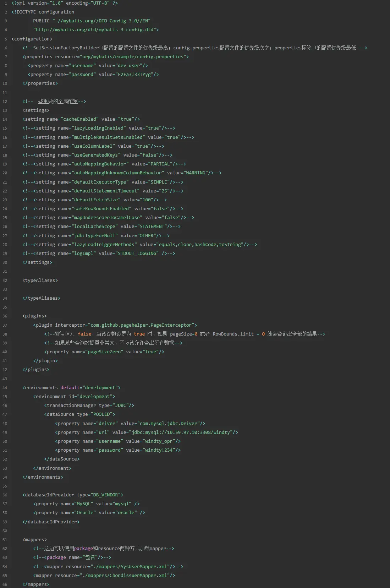
Task: Click the defaultStatementTimeout value "25"
Action: (163, 191)
